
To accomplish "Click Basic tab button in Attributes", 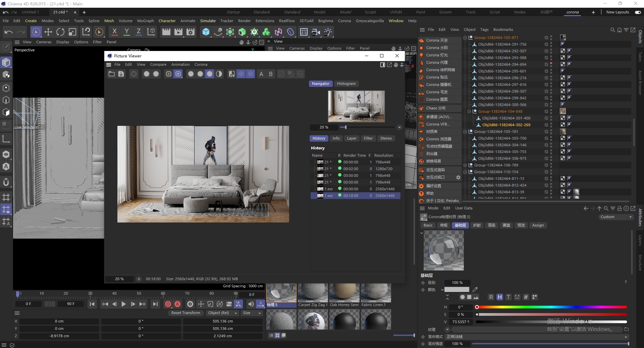I will pyautogui.click(x=428, y=225).
